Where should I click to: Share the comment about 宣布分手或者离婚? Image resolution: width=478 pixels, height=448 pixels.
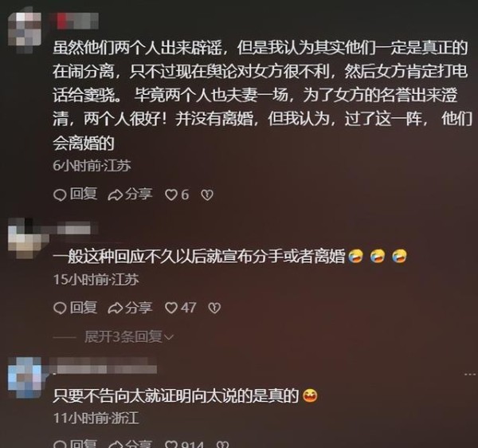[130, 308]
